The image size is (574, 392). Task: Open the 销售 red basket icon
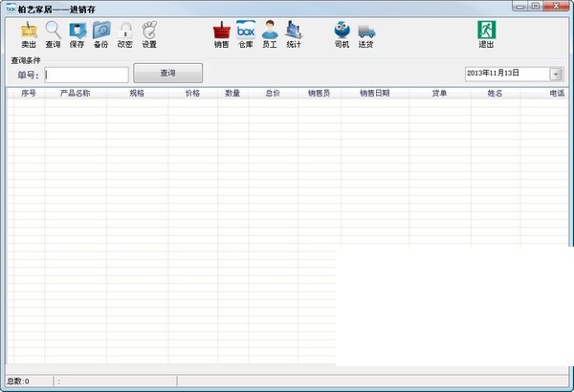coord(222,34)
